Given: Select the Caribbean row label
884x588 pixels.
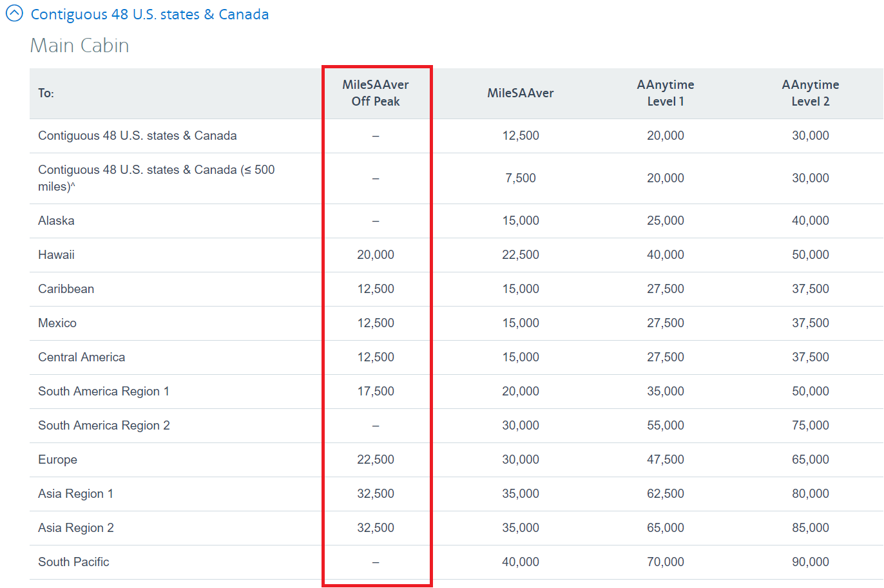Looking at the screenshot, I should 66,289.
